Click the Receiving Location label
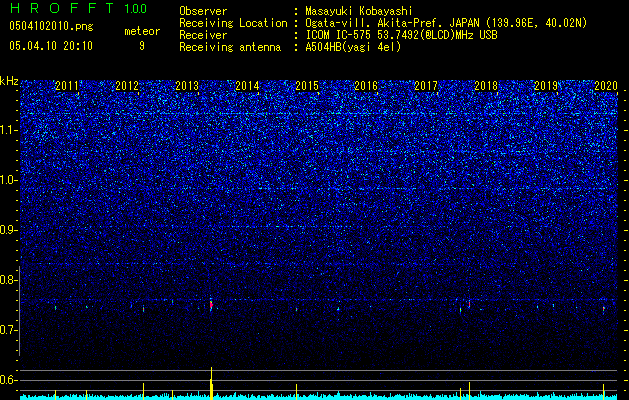Image resolution: width=629 pixels, height=400 pixels. tap(233, 23)
